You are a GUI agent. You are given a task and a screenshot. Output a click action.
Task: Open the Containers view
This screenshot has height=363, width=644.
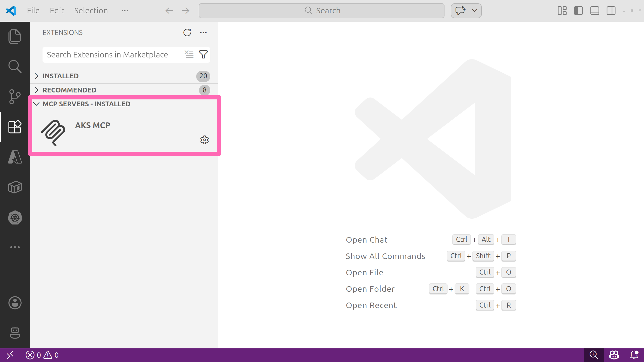point(15,187)
